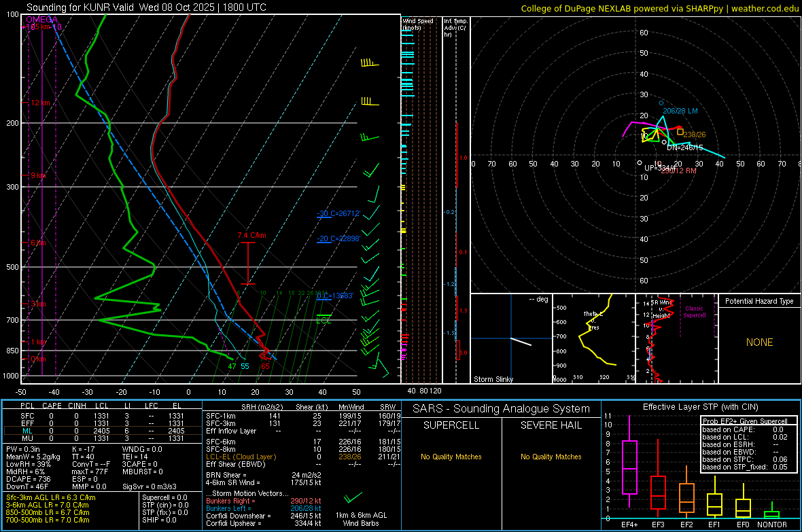Click the 'Inf. Temp. Adv.' panel header
Viewport: 802px width, 532px height.
coord(456,28)
